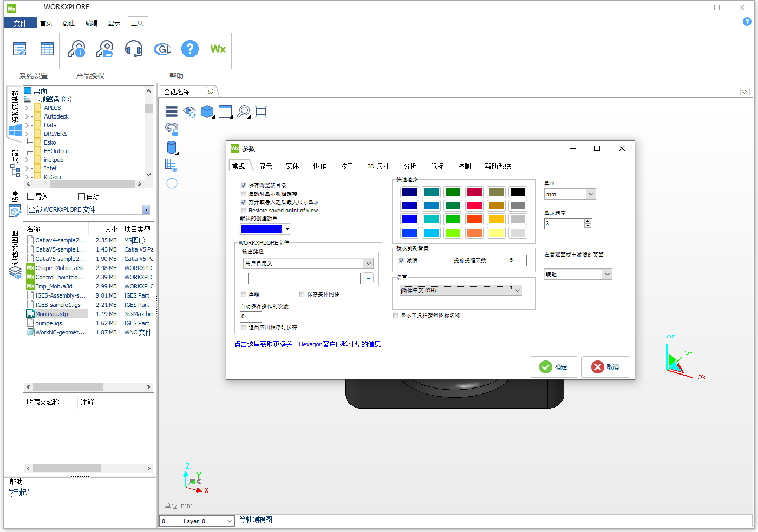
Task: Open the 装配 active page dropdown
Action: point(578,274)
